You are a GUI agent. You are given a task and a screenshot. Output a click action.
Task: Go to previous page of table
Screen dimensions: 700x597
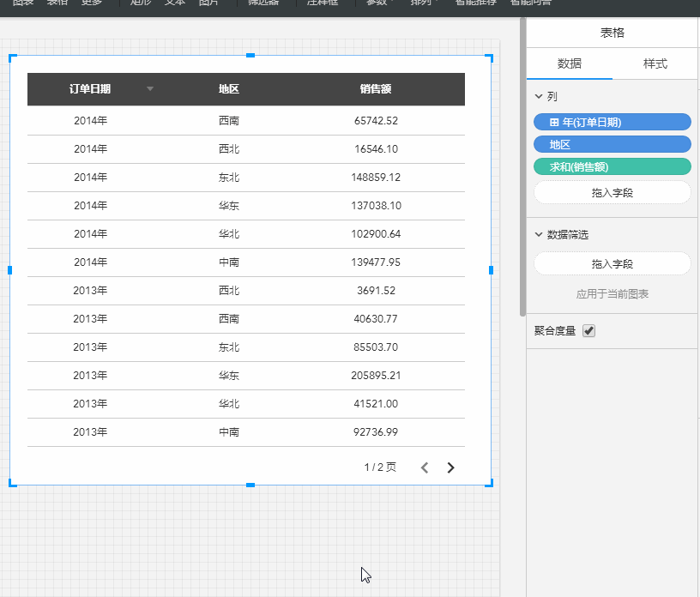(424, 467)
